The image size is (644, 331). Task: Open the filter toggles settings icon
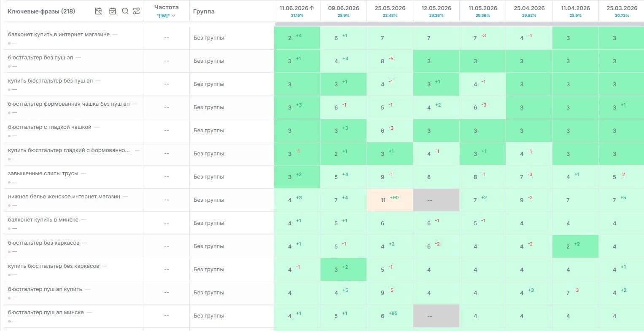136,11
